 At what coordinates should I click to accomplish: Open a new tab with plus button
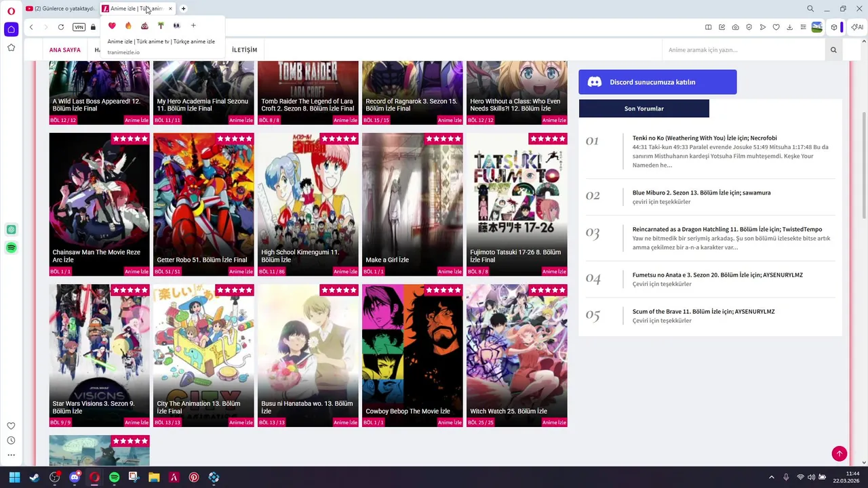[183, 9]
